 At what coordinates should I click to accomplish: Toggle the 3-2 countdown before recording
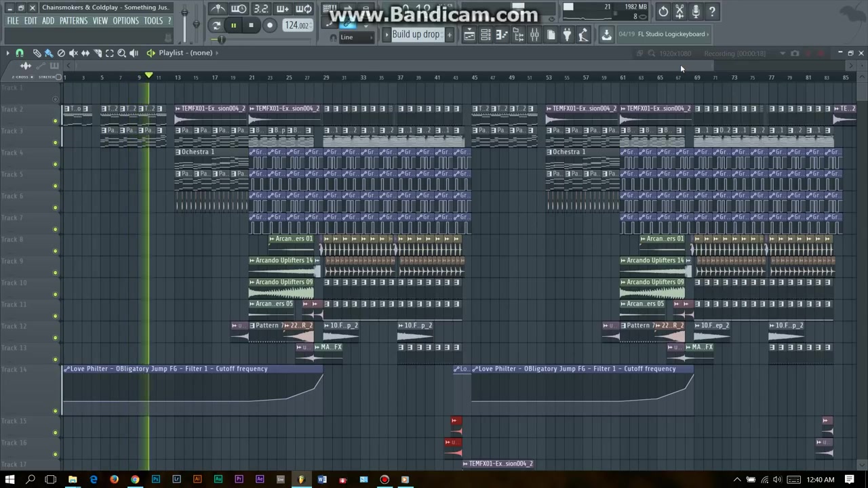coord(261,9)
